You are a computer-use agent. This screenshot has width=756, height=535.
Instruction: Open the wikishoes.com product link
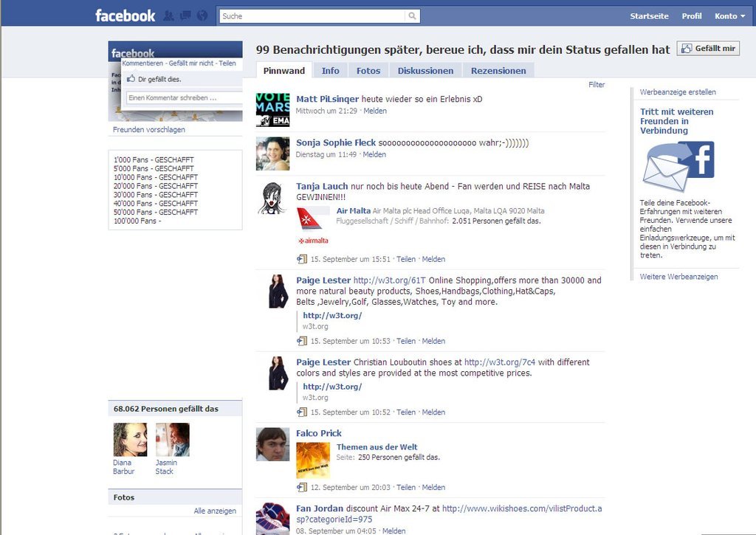[449, 514]
